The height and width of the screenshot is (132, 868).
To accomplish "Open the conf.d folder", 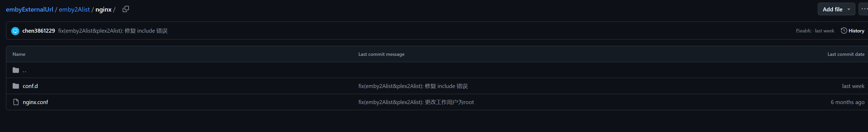I will [x=30, y=86].
